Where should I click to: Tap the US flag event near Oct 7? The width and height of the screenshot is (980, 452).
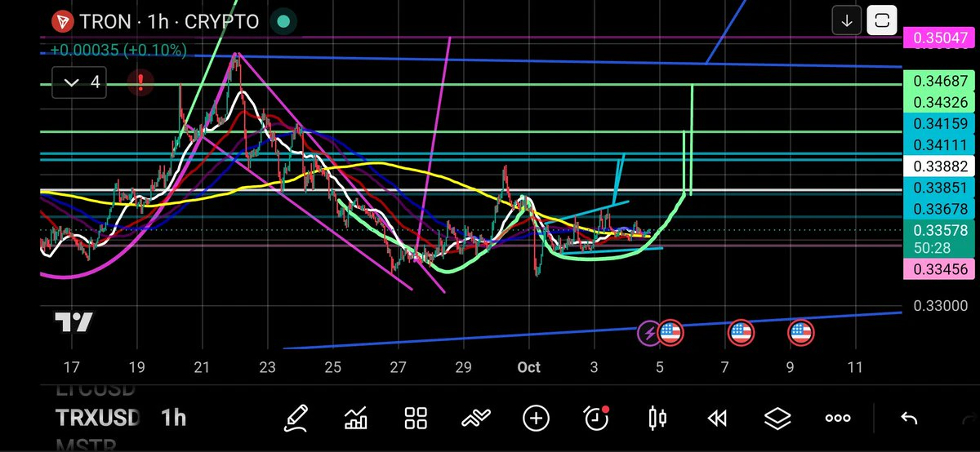coord(740,332)
